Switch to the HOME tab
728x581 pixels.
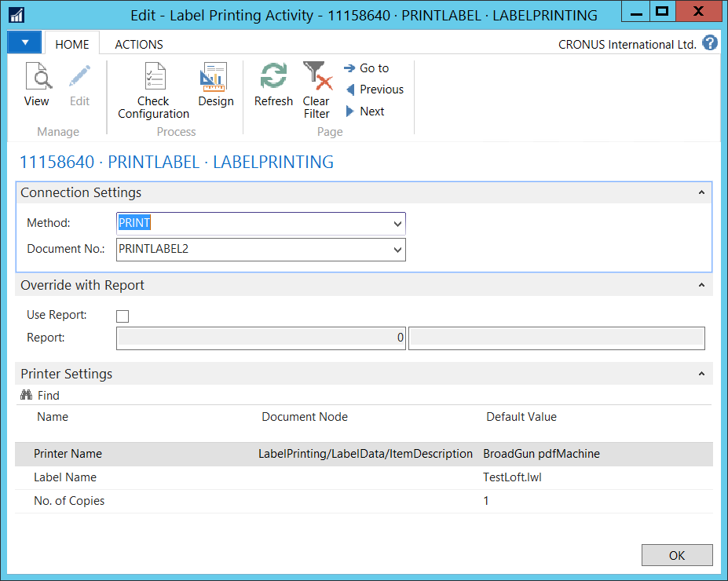pyautogui.click(x=72, y=45)
